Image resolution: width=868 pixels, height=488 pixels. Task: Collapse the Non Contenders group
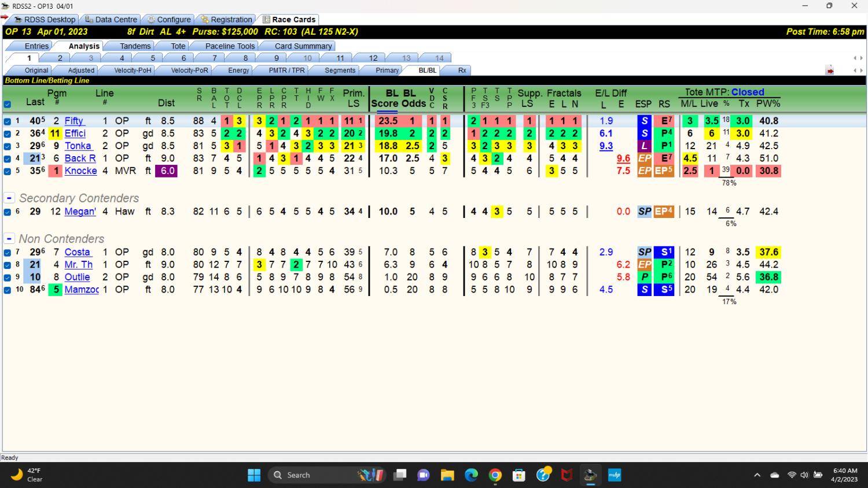9,238
